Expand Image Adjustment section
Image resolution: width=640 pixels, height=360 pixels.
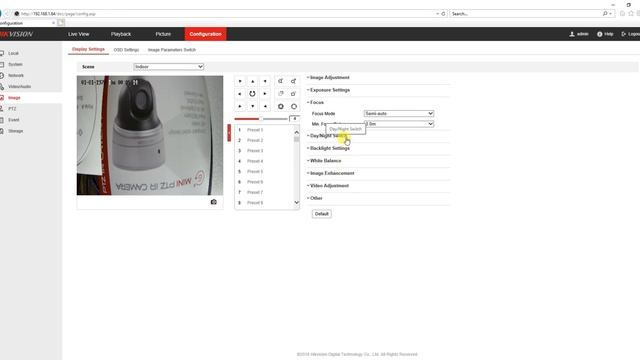point(329,78)
